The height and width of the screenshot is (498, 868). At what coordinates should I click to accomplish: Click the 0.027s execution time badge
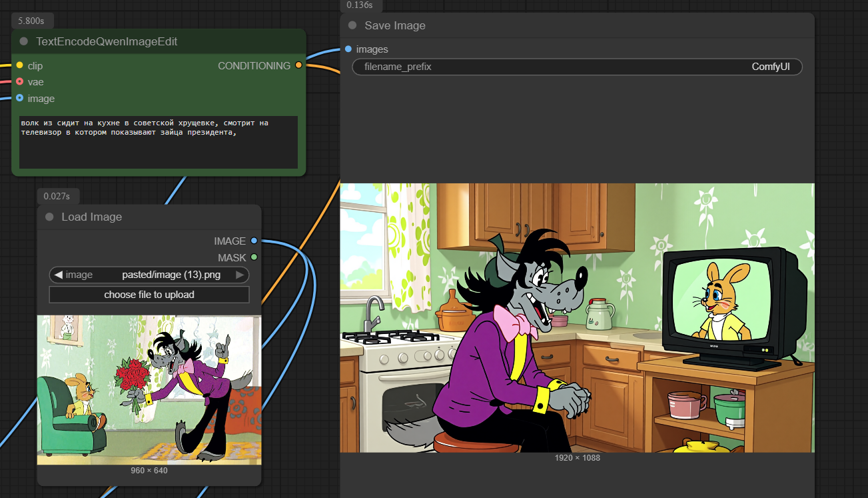point(59,196)
